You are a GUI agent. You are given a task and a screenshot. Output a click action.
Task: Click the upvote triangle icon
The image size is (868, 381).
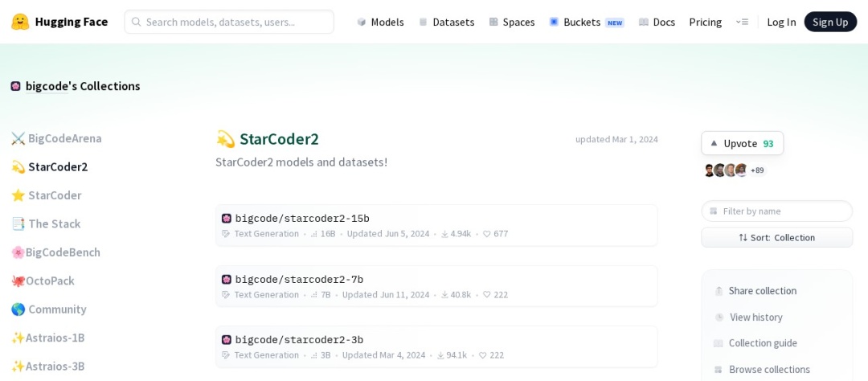(714, 143)
